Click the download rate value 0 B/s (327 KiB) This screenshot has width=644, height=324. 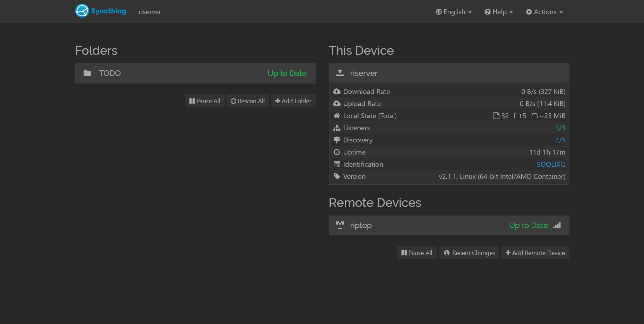pyautogui.click(x=543, y=91)
